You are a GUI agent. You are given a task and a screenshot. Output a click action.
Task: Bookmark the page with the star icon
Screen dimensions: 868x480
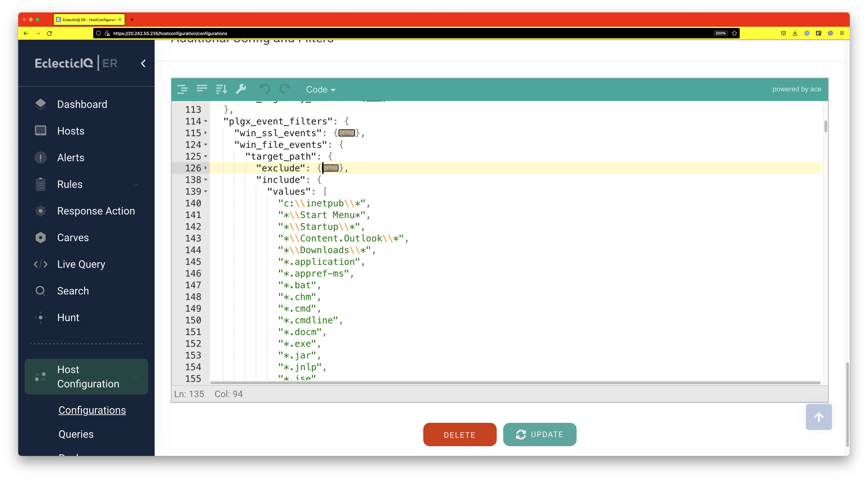pyautogui.click(x=734, y=33)
